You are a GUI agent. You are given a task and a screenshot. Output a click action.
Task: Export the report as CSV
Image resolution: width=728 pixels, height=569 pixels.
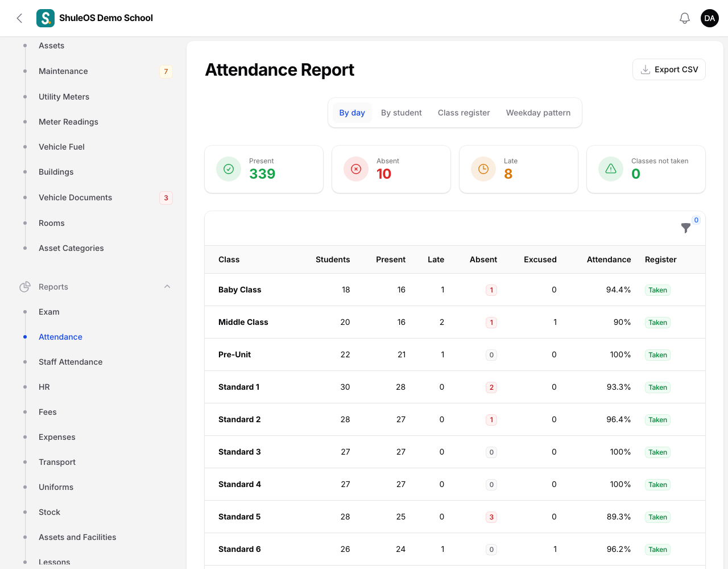669,69
